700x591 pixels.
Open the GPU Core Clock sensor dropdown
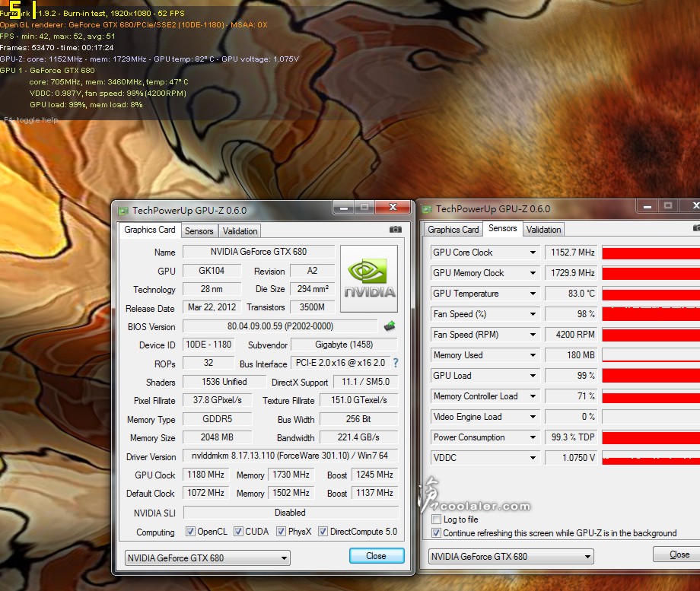[533, 253]
